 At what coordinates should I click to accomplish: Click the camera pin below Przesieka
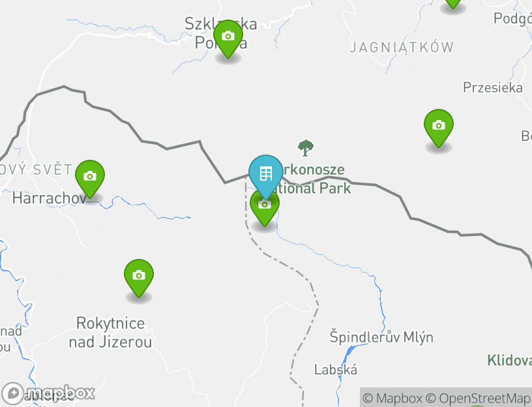[439, 127]
